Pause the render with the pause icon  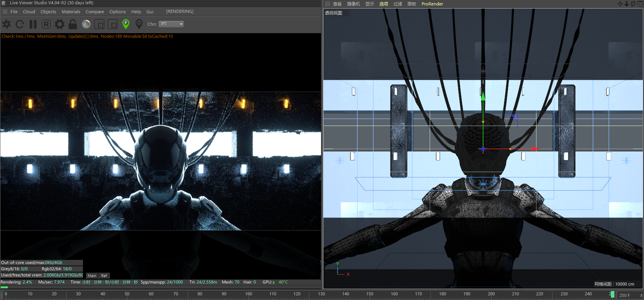[x=33, y=24]
